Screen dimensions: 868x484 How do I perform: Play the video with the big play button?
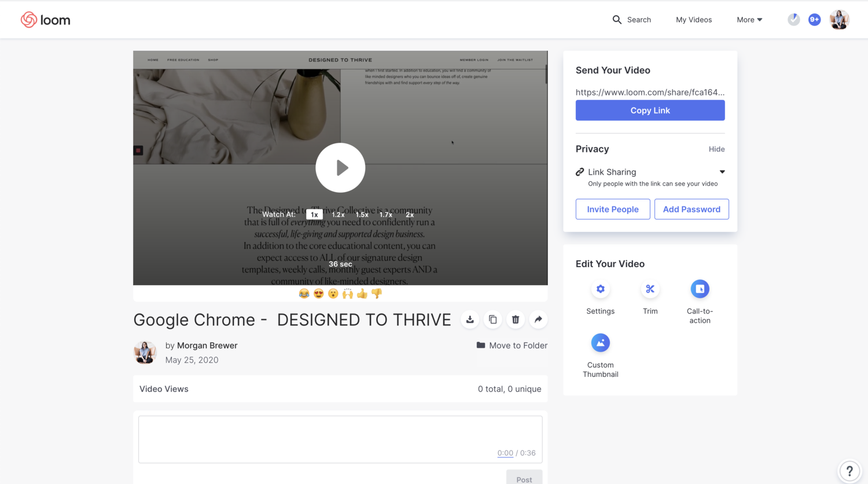(x=340, y=168)
